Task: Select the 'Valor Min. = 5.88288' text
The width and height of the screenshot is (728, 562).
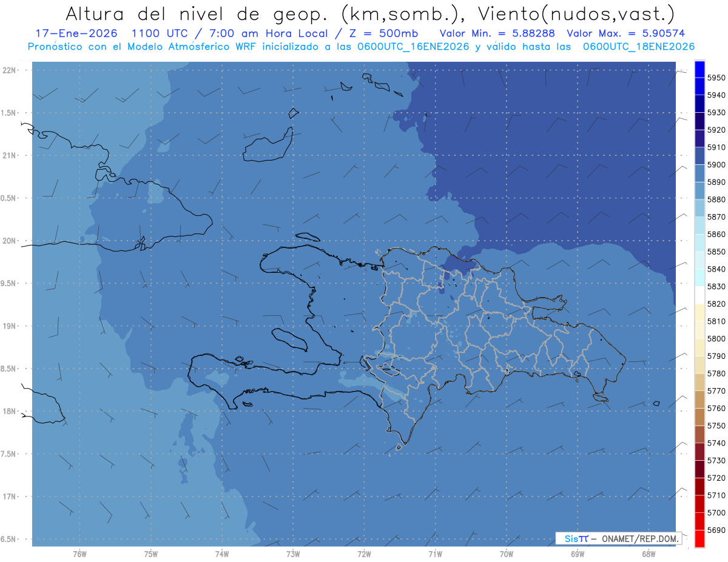Action: point(497,33)
